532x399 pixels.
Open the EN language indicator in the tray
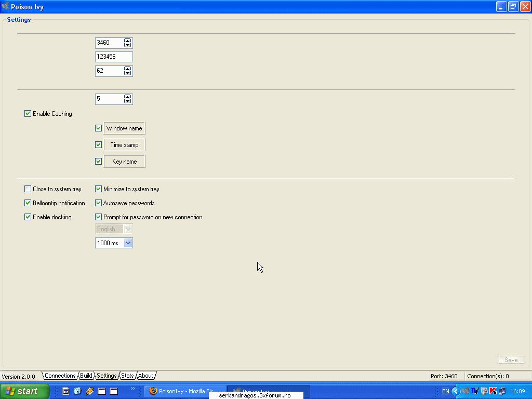tap(445, 391)
